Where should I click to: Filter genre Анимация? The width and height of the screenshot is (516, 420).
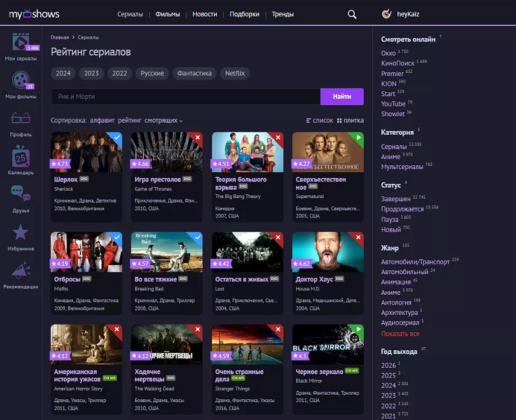click(x=396, y=282)
